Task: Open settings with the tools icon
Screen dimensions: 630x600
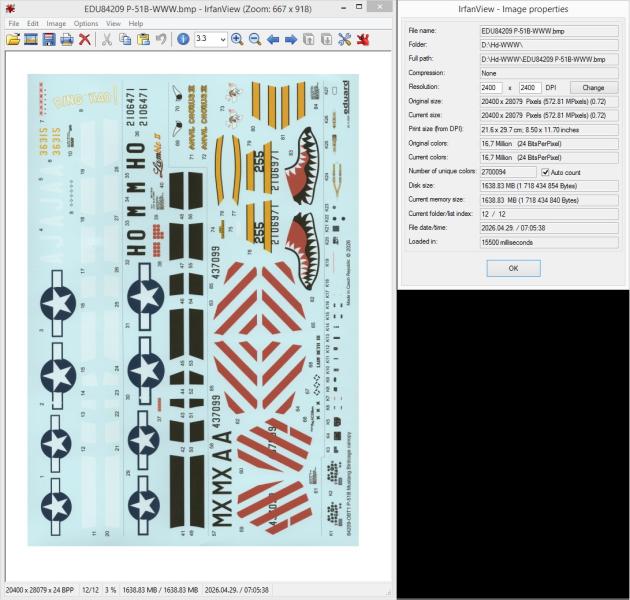Action: [x=344, y=39]
